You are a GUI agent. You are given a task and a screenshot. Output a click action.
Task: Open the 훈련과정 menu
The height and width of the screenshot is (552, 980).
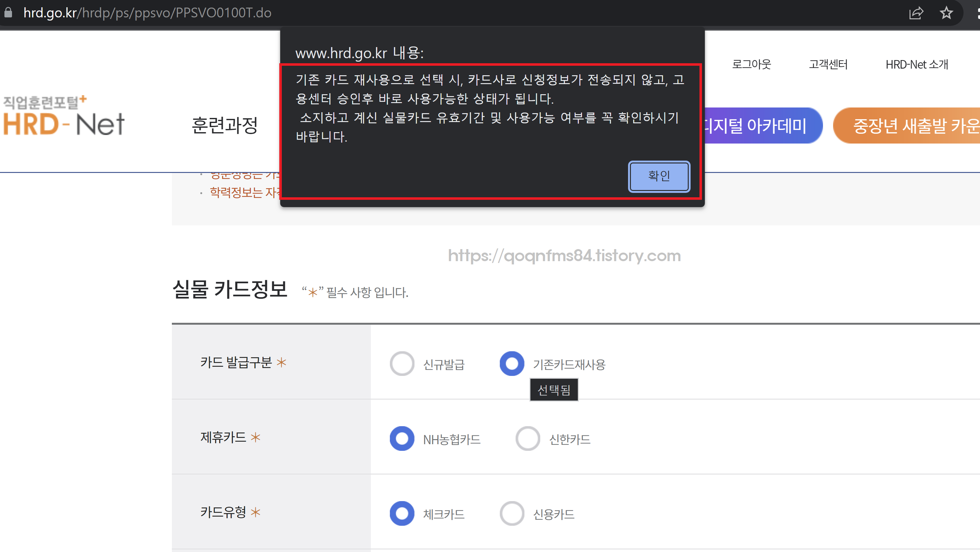tap(224, 125)
